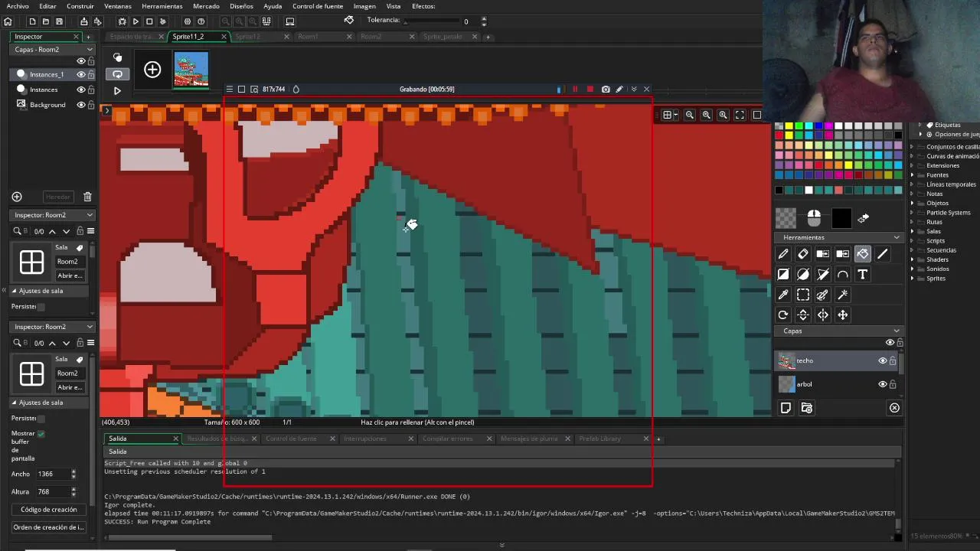
Task: Click the Run play icon in toolbar
Action: pyautogui.click(x=136, y=21)
